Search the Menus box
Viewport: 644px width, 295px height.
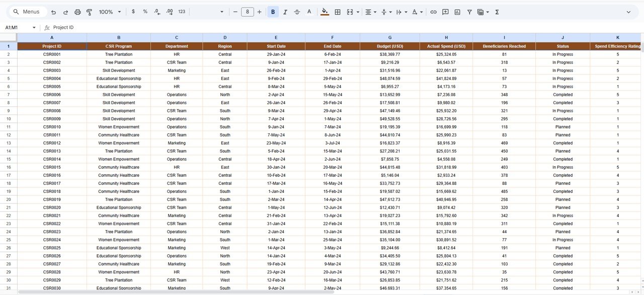click(x=29, y=12)
